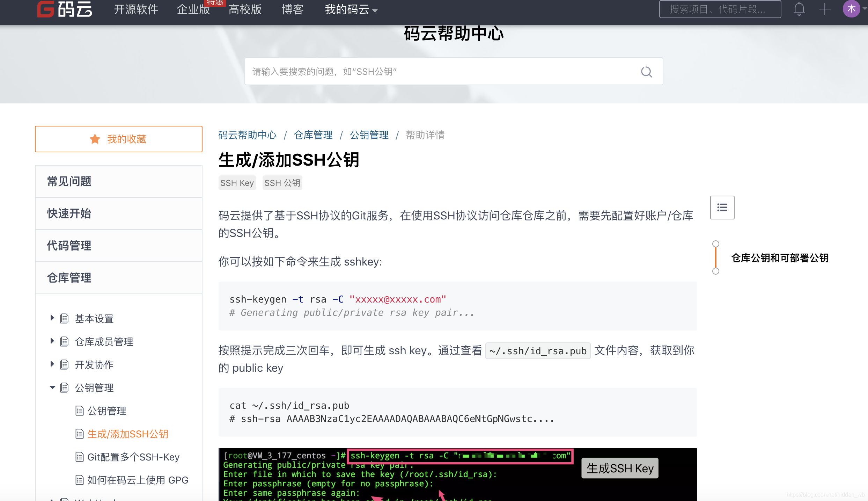Click the document icon beside 开发协作
Image resolution: width=868 pixels, height=501 pixels.
click(x=64, y=364)
